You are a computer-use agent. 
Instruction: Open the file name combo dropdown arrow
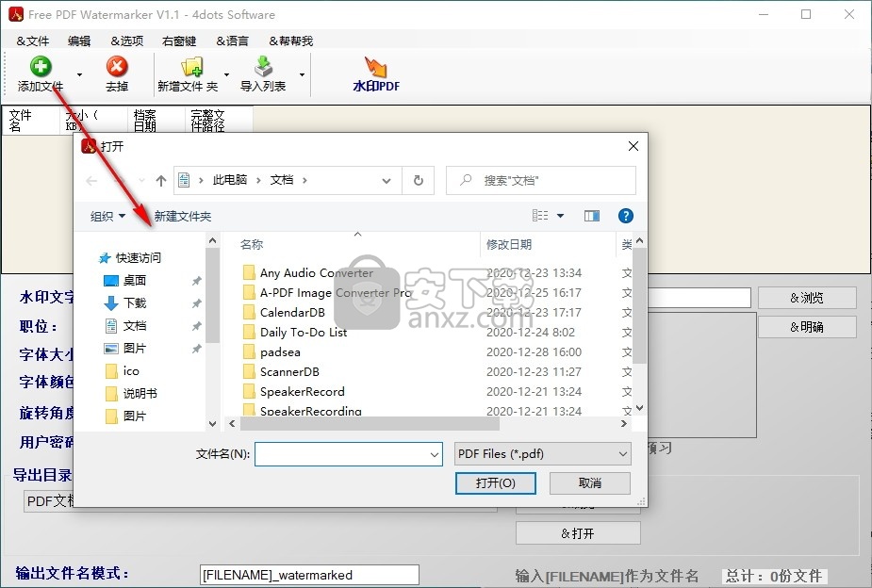435,454
